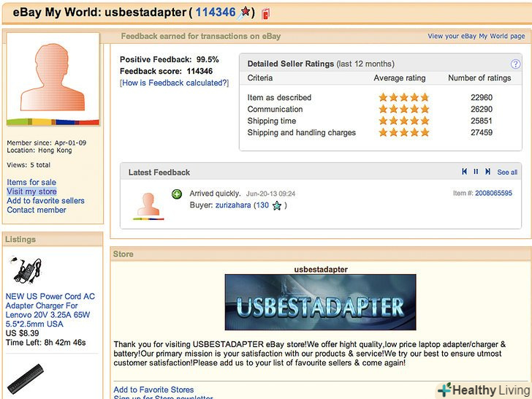Click the usbestadapter store name heading

tap(321, 270)
